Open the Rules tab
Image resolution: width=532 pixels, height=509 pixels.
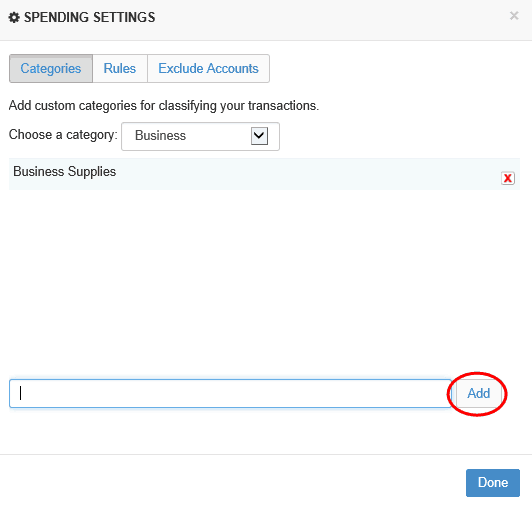(x=120, y=69)
